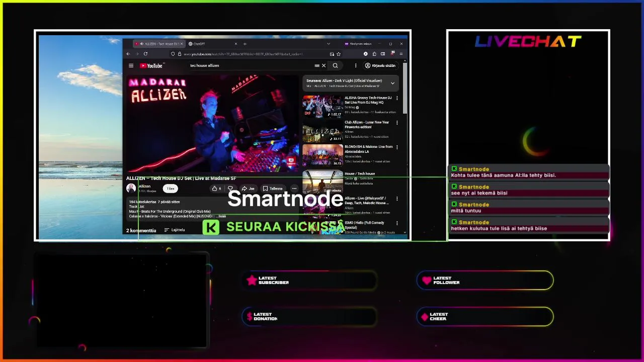644x362 pixels.
Task: Click the tracking protection shield icon
Action: point(173,54)
